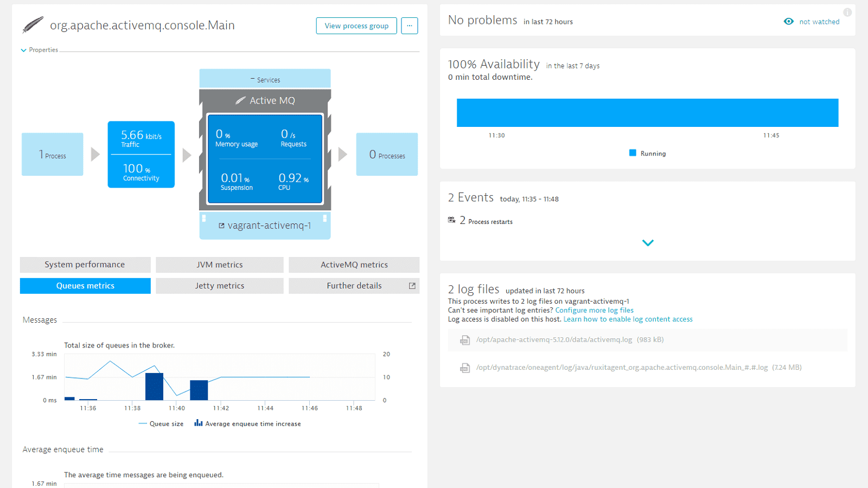This screenshot has width=868, height=488.
Task: Open the ruxitagent console.Main log entry
Action: (648, 368)
